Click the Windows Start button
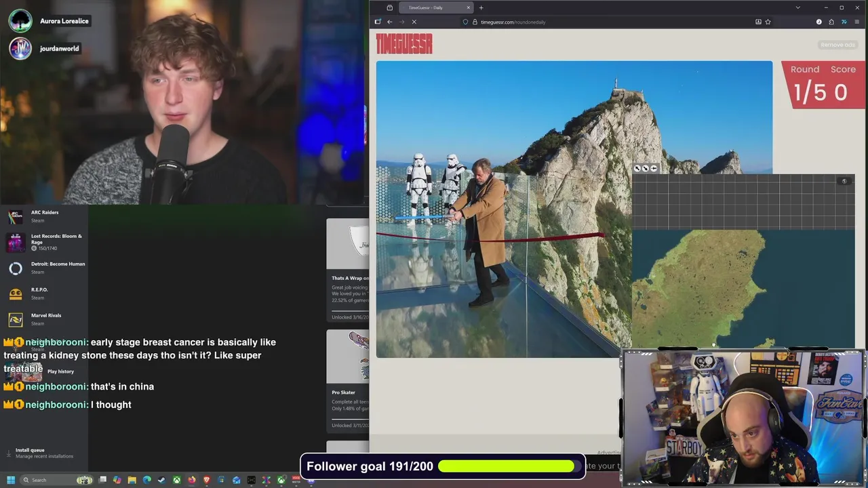The width and height of the screenshot is (868, 488). (11, 480)
